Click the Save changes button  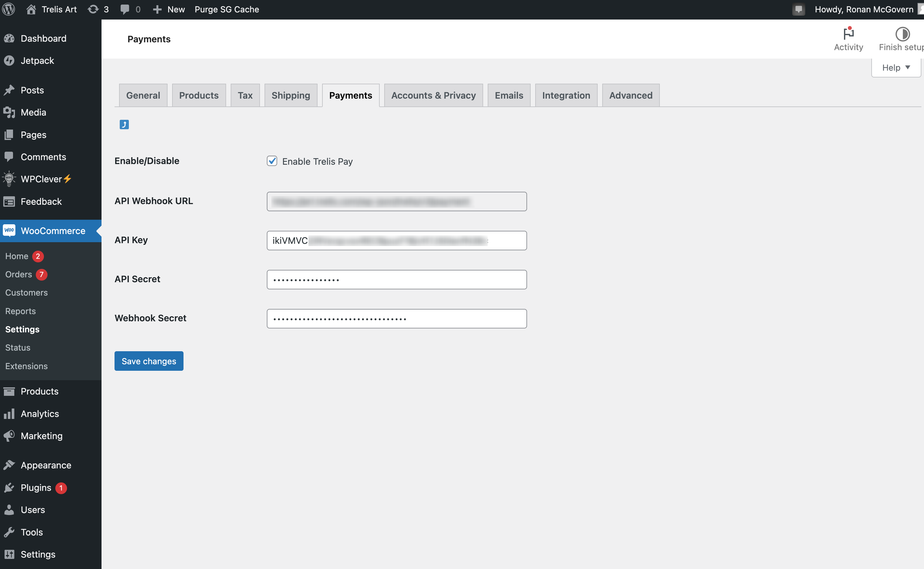[149, 361]
